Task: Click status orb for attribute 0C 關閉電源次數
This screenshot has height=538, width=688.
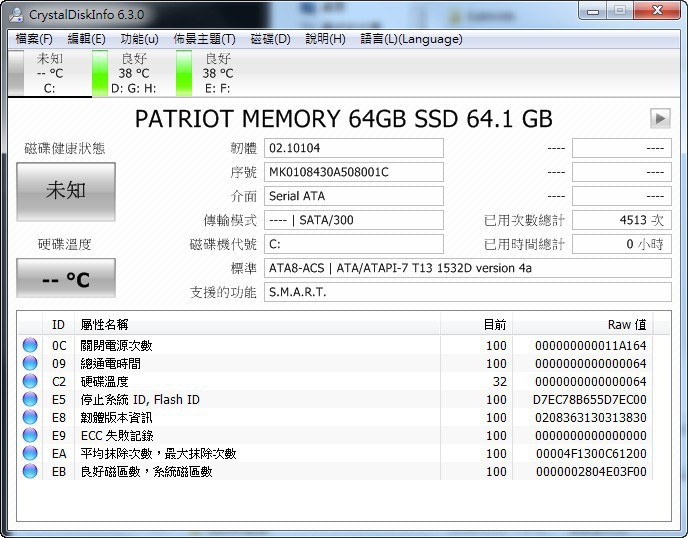Action: tap(30, 345)
